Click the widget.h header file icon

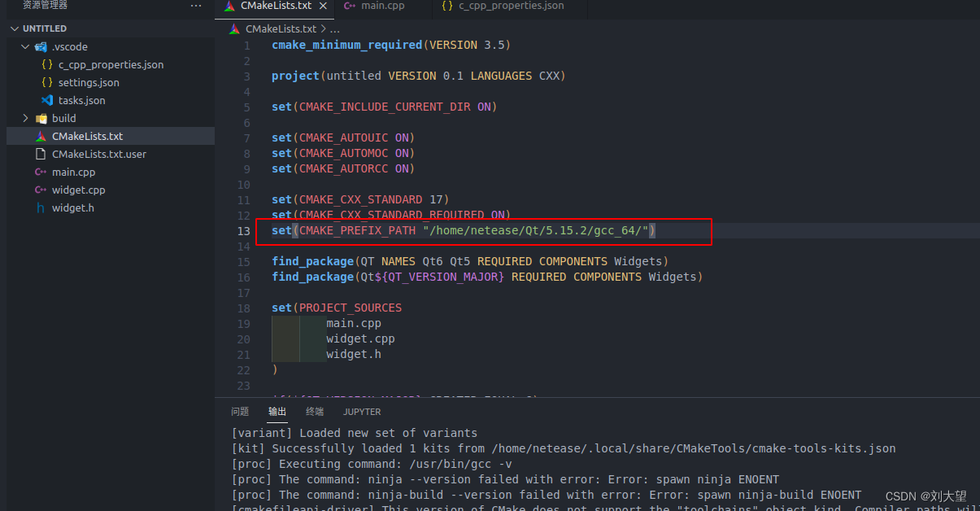pyautogui.click(x=41, y=207)
